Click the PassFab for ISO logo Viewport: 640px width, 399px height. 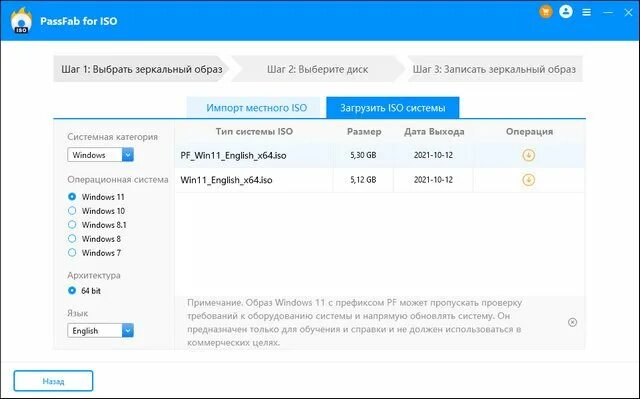(21, 20)
